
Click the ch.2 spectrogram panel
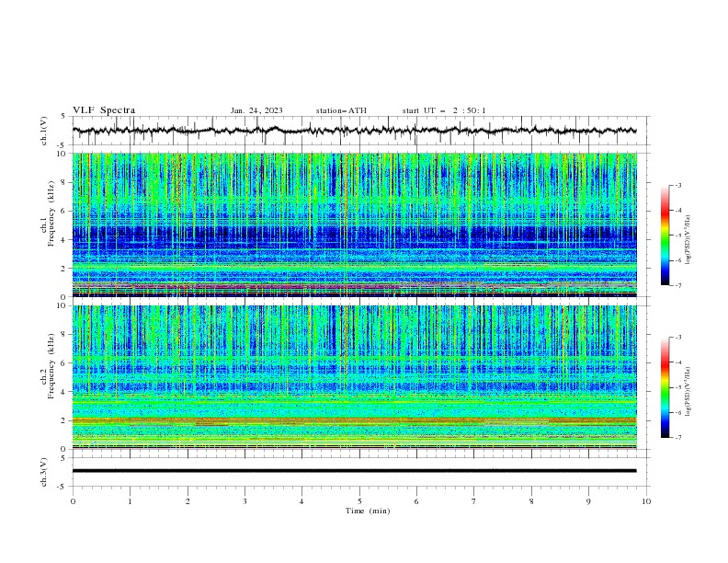354,377
